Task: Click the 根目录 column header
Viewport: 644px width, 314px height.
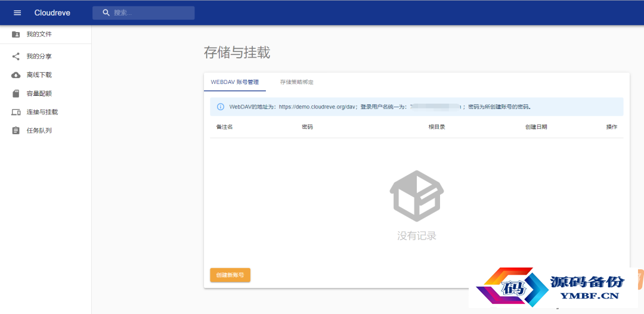Action: (x=436, y=127)
